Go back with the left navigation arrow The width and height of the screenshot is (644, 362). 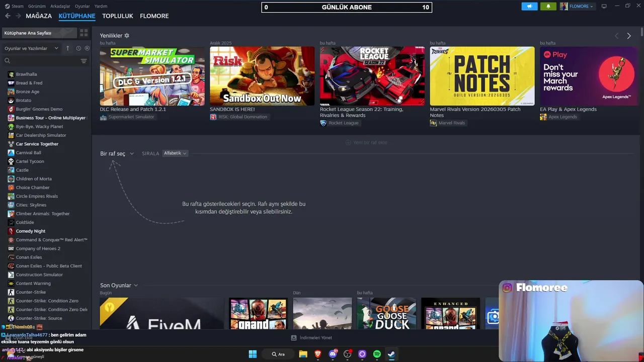click(x=8, y=16)
